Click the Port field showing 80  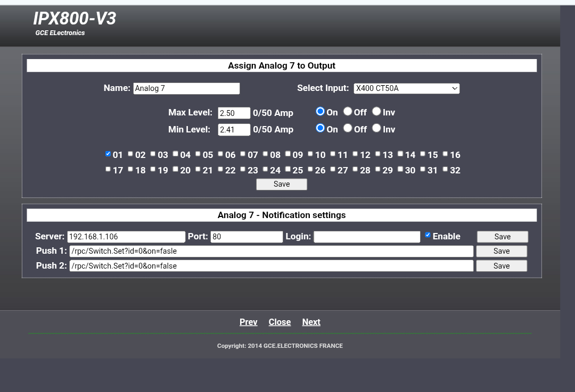pyautogui.click(x=247, y=237)
